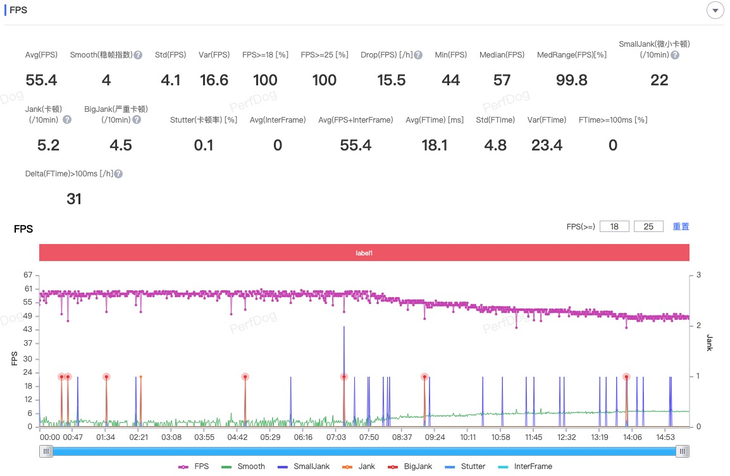Image resolution: width=730 pixels, height=476 pixels.
Task: Toggle InterFrame series in chart legend
Action: [x=525, y=467]
